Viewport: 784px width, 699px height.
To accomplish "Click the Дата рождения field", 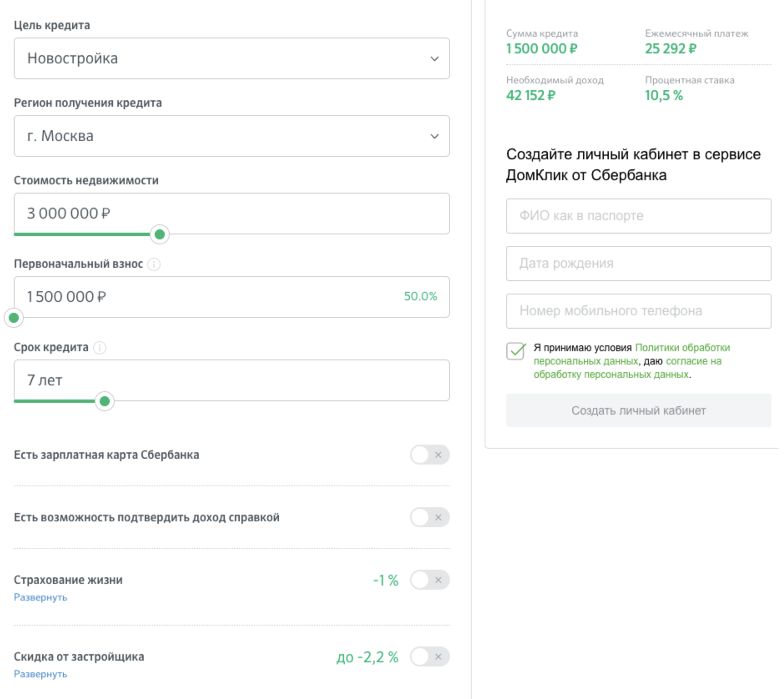I will click(x=638, y=264).
